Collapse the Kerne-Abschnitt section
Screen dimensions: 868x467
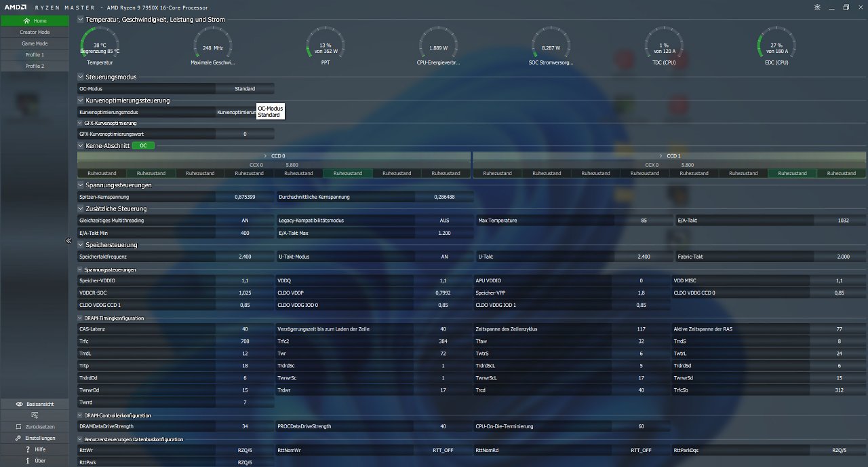[81, 146]
